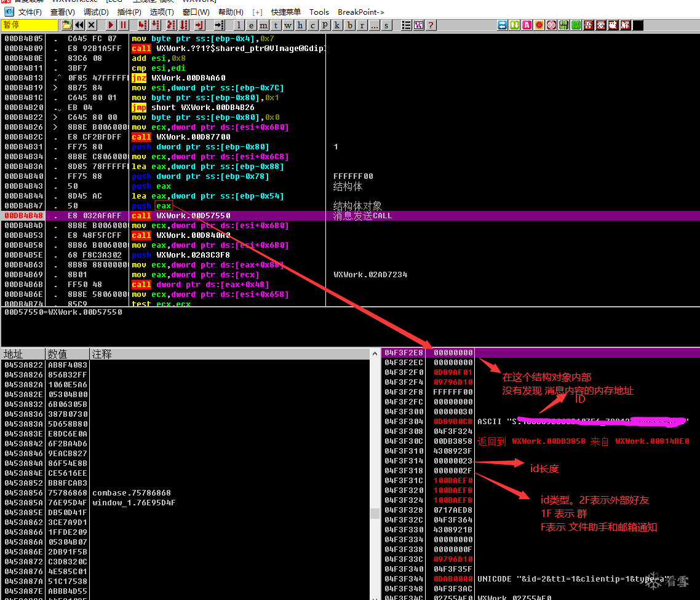700x600 pixels.
Task: Open Memory map with 'm' button
Action: 264,25
